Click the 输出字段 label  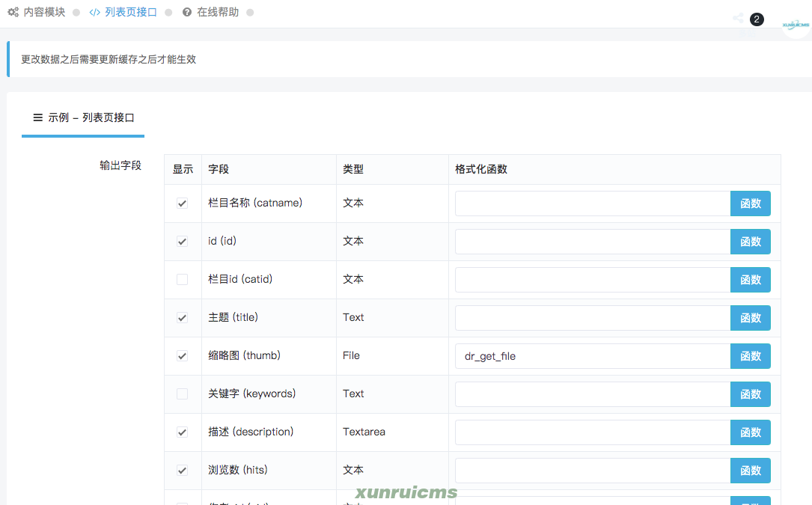point(120,165)
